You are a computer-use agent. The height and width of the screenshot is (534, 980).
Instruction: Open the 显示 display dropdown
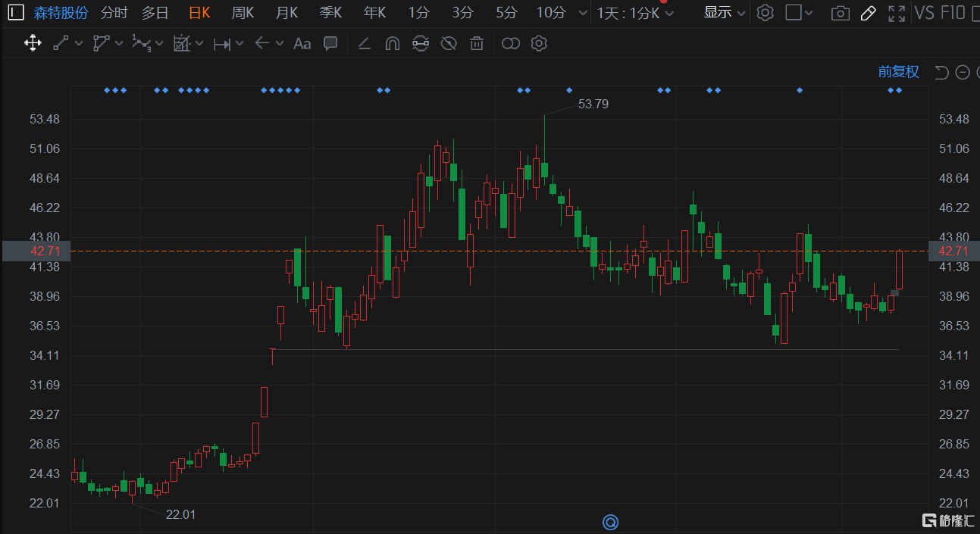tap(724, 13)
